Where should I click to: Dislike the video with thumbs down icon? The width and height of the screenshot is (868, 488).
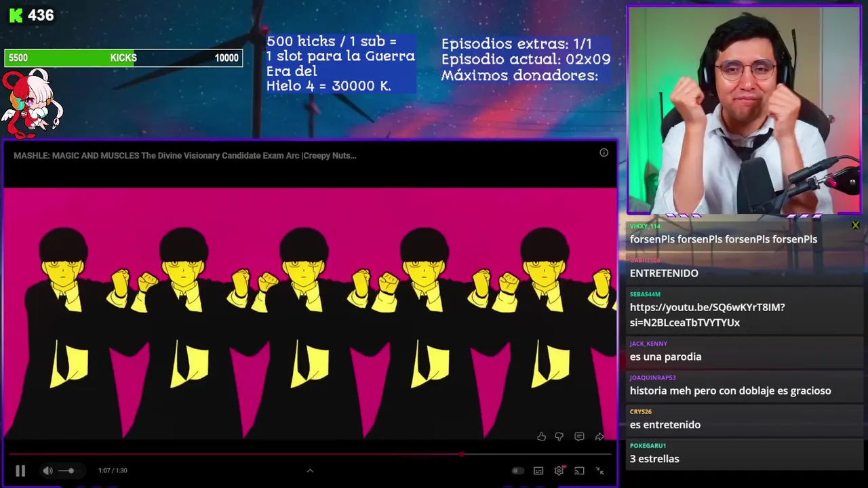pos(559,436)
